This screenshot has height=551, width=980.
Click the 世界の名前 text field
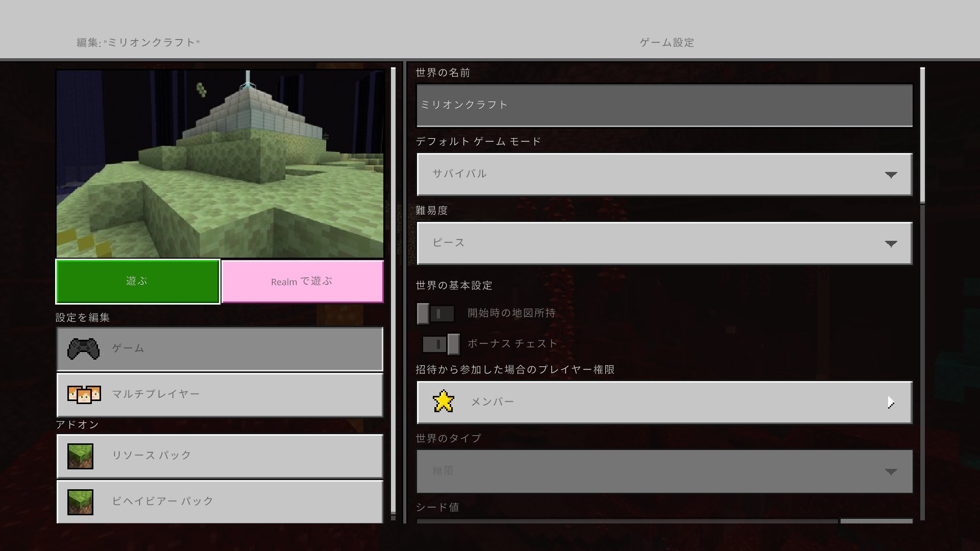(x=664, y=105)
